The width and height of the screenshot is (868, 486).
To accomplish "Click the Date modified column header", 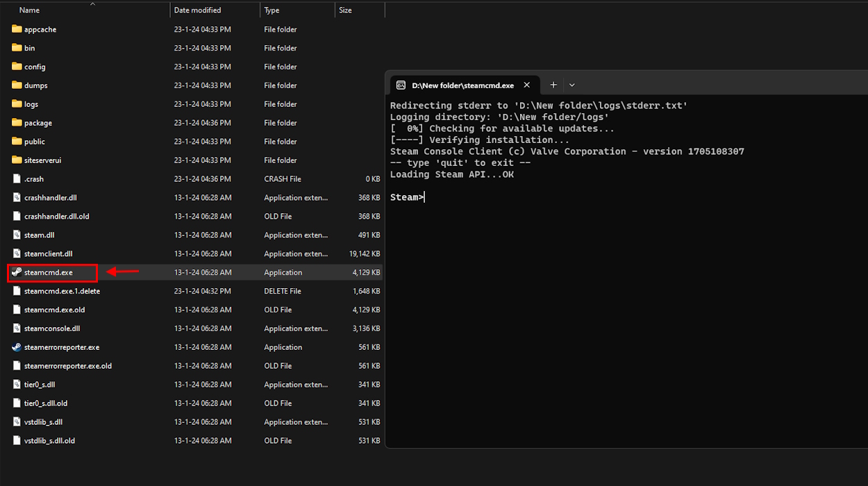I will (197, 10).
